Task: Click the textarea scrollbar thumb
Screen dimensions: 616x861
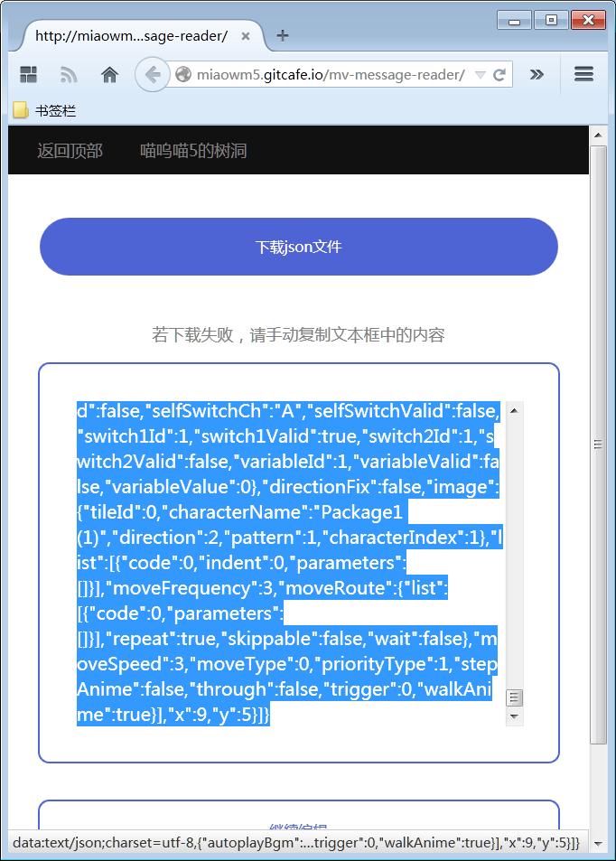Action: tap(515, 697)
